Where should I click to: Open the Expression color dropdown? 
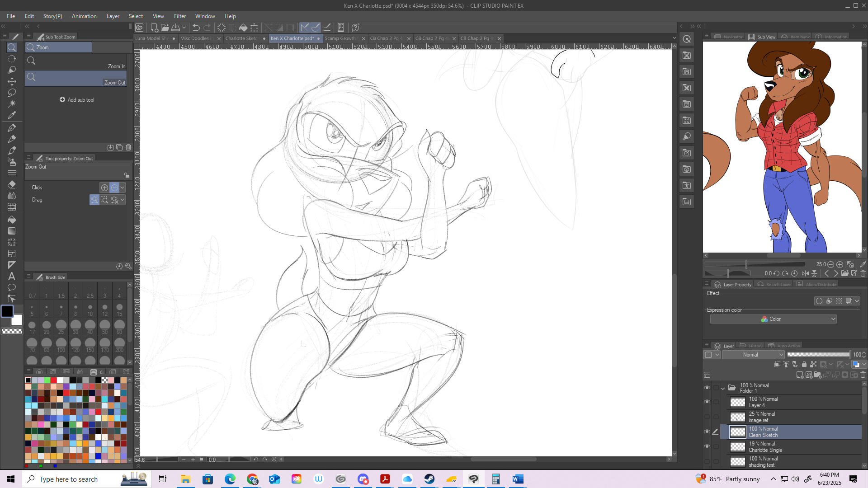[773, 319]
